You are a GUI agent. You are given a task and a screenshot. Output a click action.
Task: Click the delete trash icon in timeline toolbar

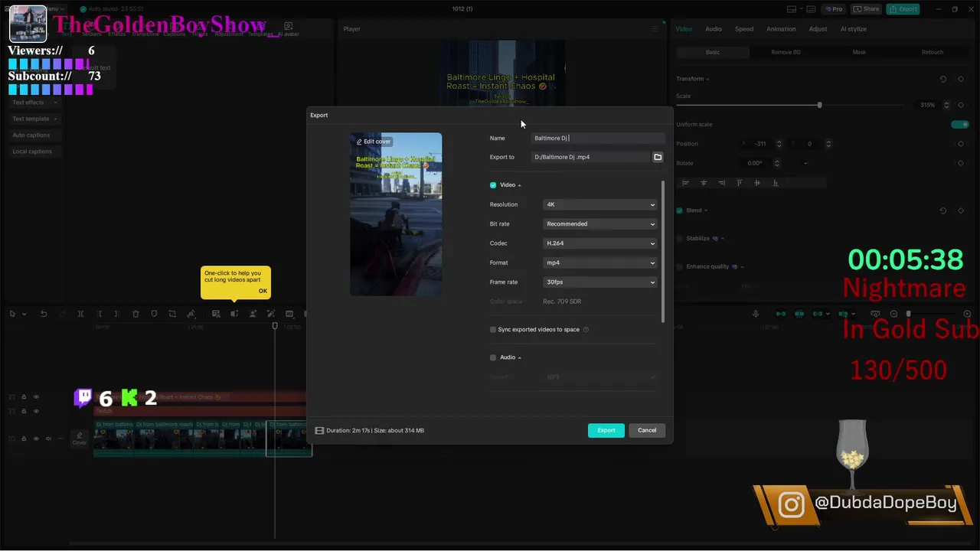coord(136,314)
